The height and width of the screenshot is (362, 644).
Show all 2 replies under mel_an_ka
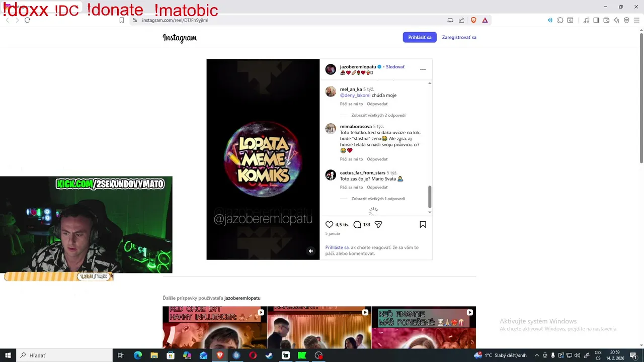378,115
